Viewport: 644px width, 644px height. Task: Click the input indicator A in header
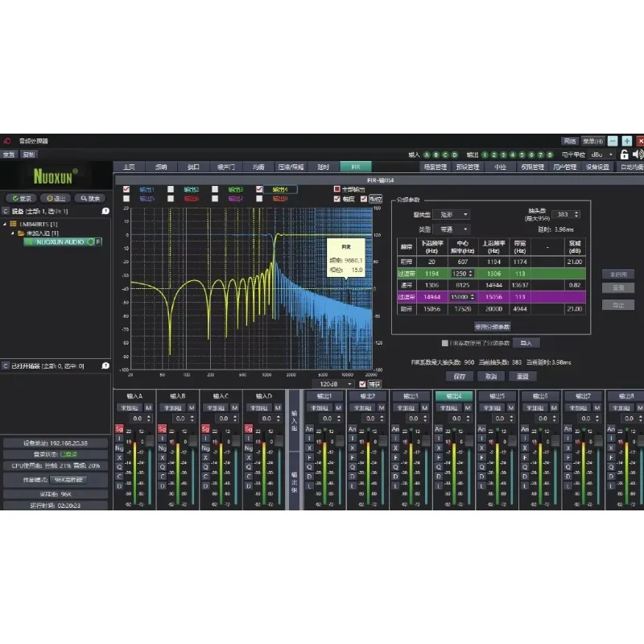pyautogui.click(x=427, y=155)
